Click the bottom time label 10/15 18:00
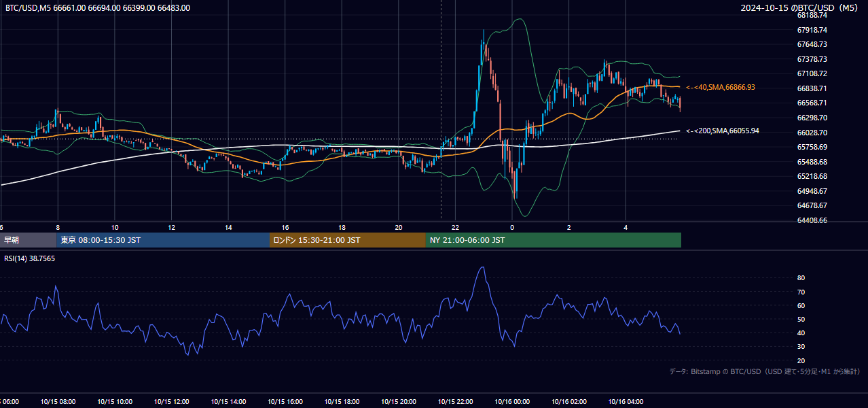 pyautogui.click(x=342, y=401)
